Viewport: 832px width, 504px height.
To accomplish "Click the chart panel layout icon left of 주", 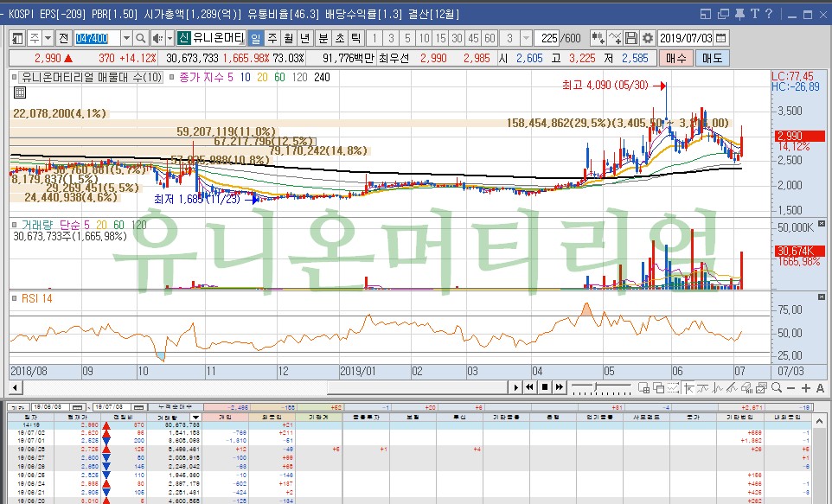I will (x=17, y=38).
